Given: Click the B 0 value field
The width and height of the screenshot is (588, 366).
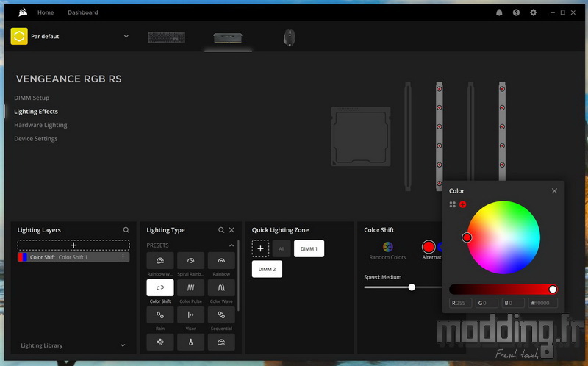Looking at the screenshot, I should [512, 303].
